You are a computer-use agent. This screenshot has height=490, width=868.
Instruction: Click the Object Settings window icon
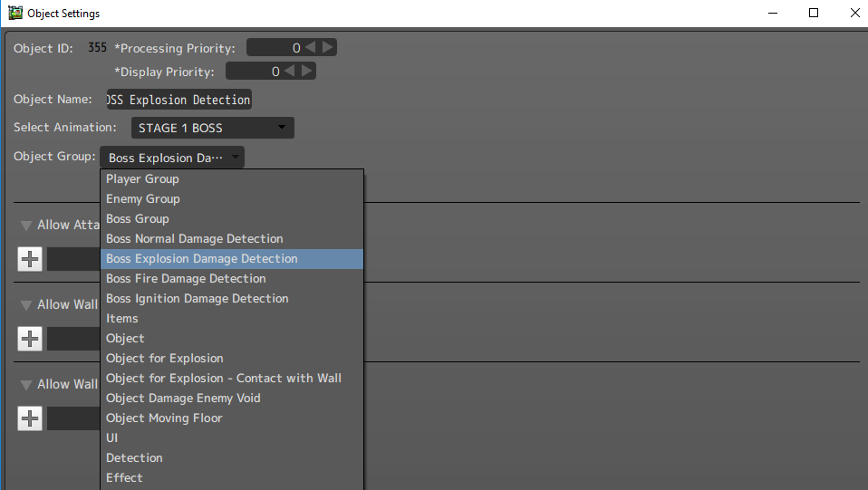(15, 14)
